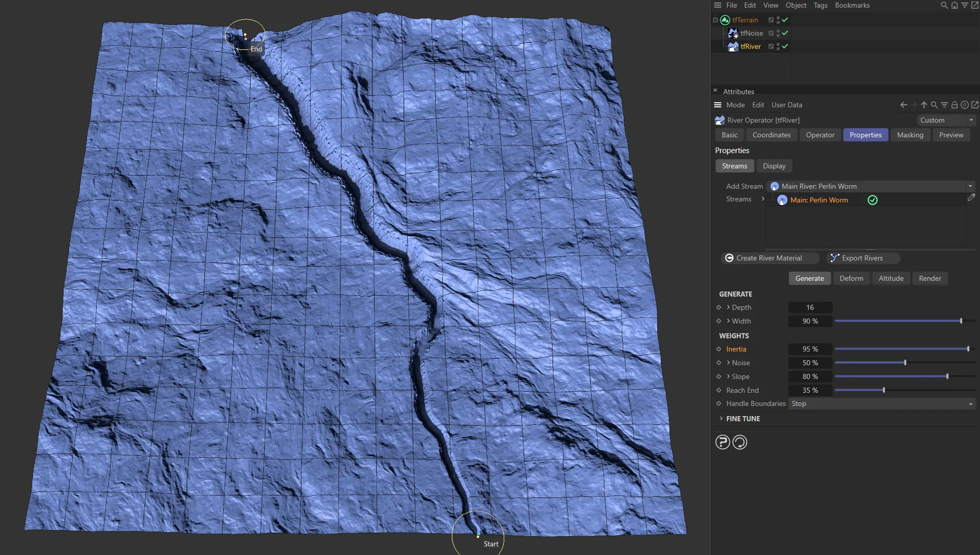This screenshot has width=980, height=555.
Task: Click the search icon in the Object Manager
Action: [944, 5]
